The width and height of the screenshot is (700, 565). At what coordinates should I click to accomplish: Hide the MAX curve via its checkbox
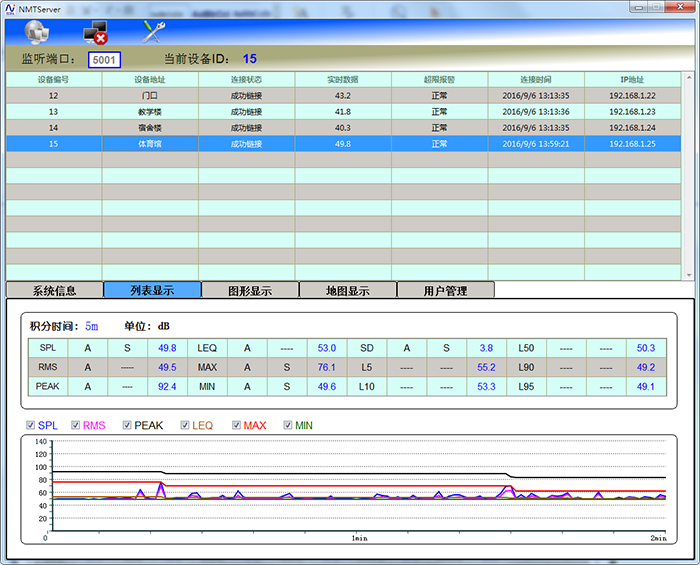[236, 425]
